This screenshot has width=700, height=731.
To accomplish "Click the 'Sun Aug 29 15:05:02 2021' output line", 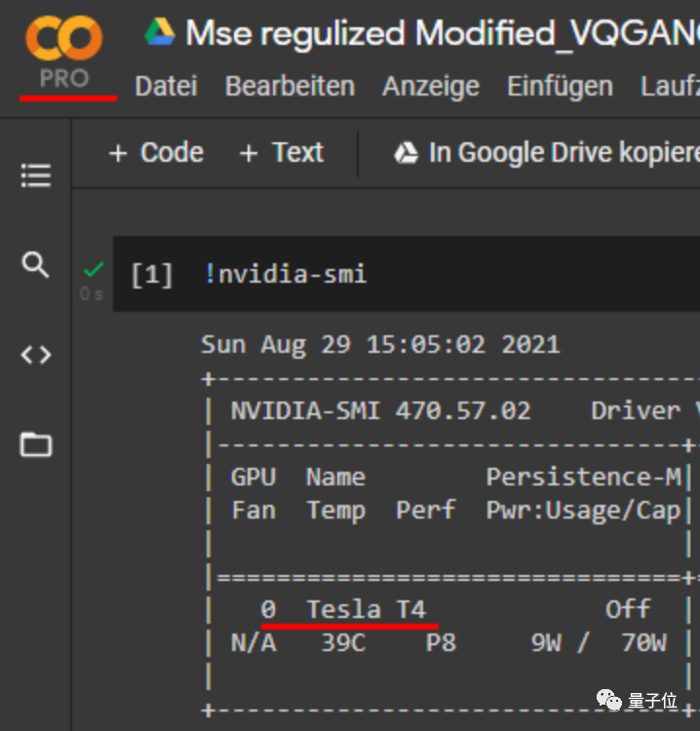I will pyautogui.click(x=380, y=345).
